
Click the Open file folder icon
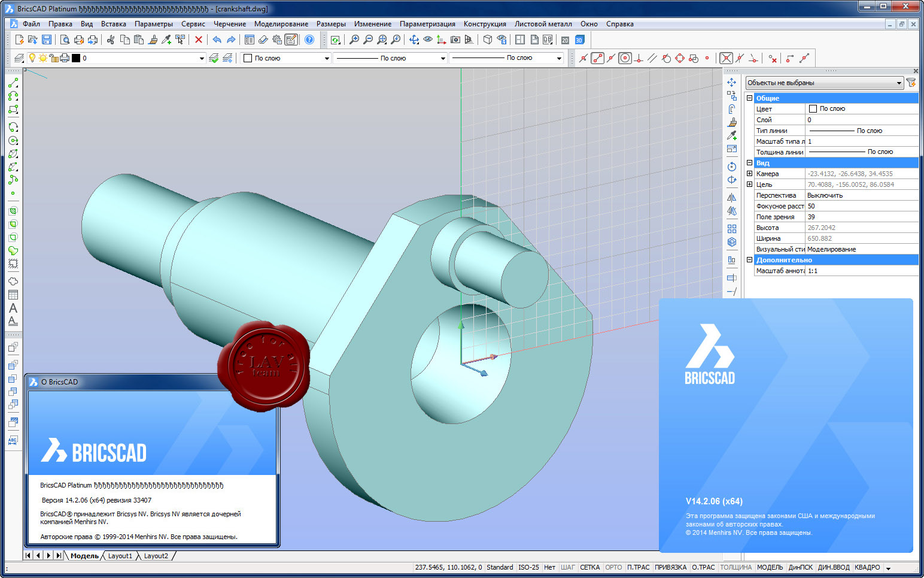coord(32,40)
